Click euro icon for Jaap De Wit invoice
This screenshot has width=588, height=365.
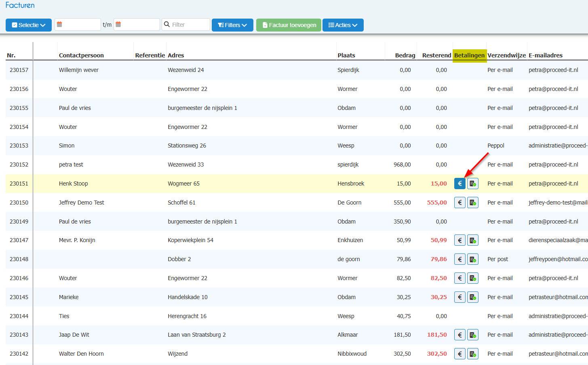(x=460, y=335)
